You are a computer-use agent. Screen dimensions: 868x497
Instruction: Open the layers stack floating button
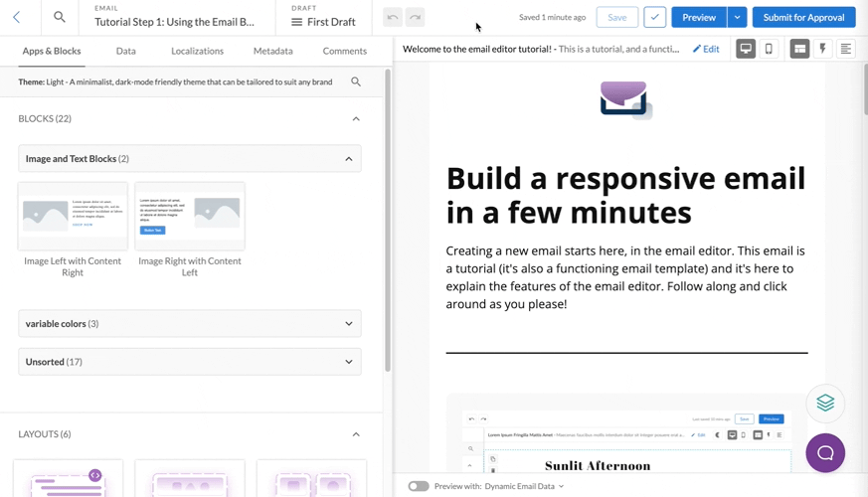pos(825,403)
